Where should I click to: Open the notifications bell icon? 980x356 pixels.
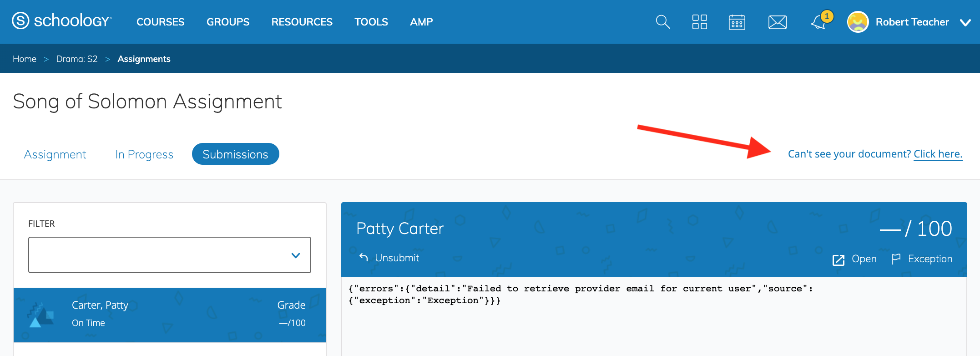[818, 22]
